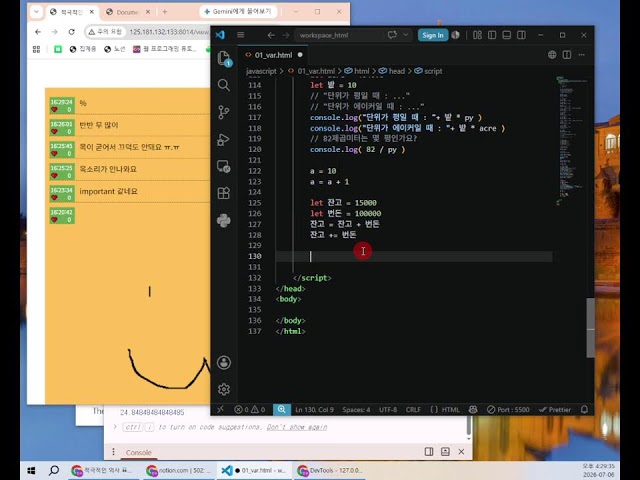640x480 pixels.
Task: Click the icon right of Sign In
Action: coord(456,35)
